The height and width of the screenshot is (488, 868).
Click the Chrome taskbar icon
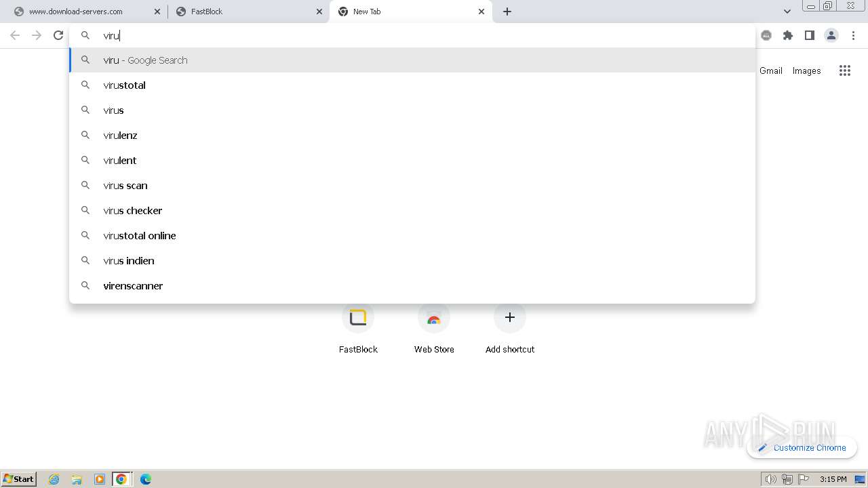(121, 479)
